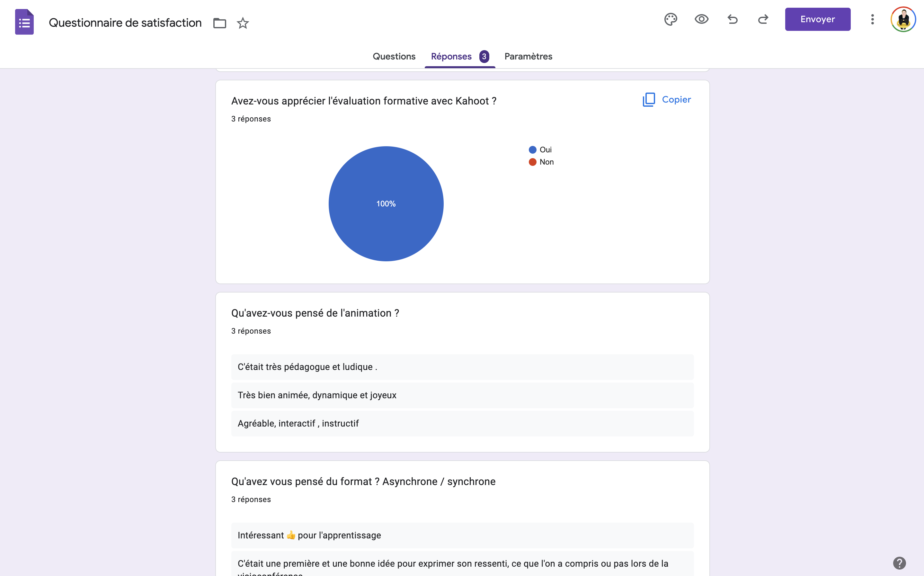The height and width of the screenshot is (576, 924).
Task: Click the form title Questionnaire de satisfaction
Action: (125, 23)
